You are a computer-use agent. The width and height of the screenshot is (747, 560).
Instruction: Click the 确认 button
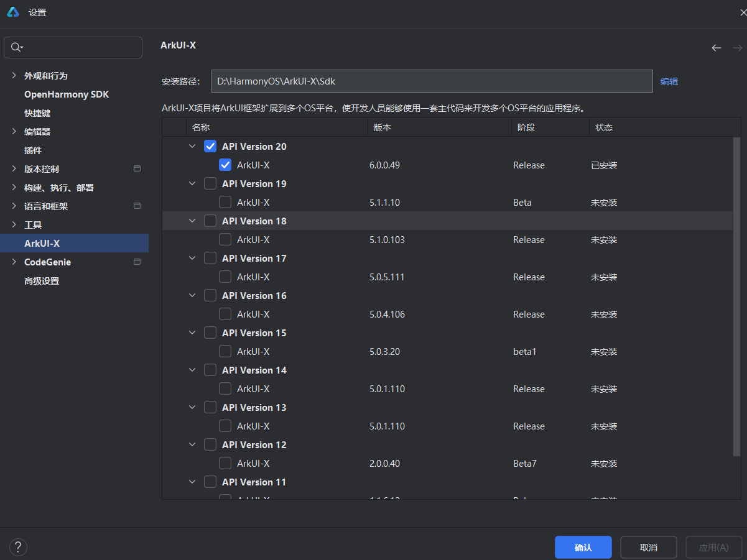583,548
